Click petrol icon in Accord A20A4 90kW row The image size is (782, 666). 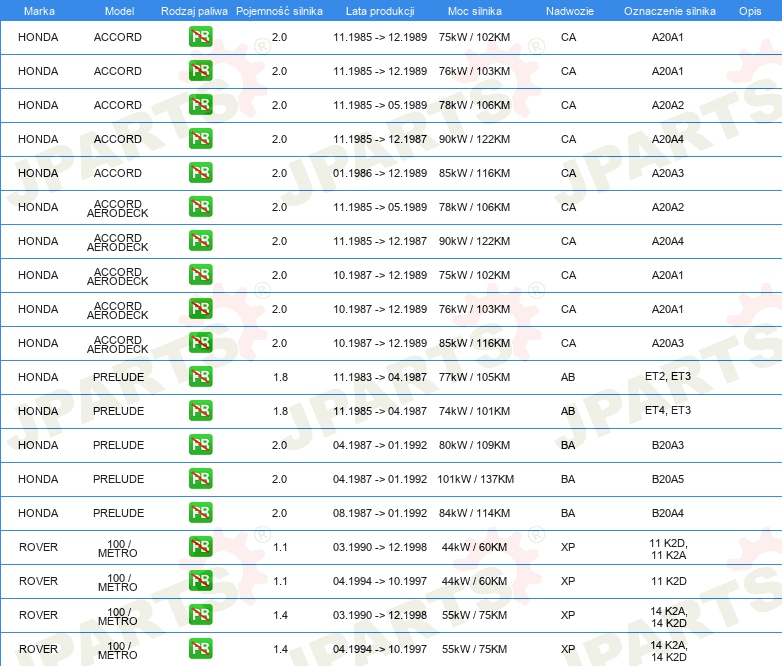(200, 139)
